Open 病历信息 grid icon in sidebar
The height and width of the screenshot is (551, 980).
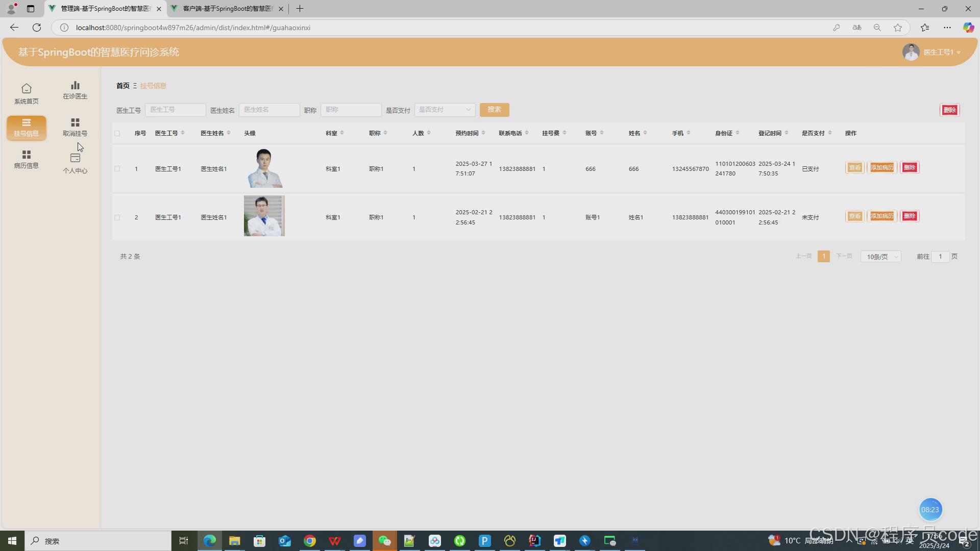click(27, 155)
